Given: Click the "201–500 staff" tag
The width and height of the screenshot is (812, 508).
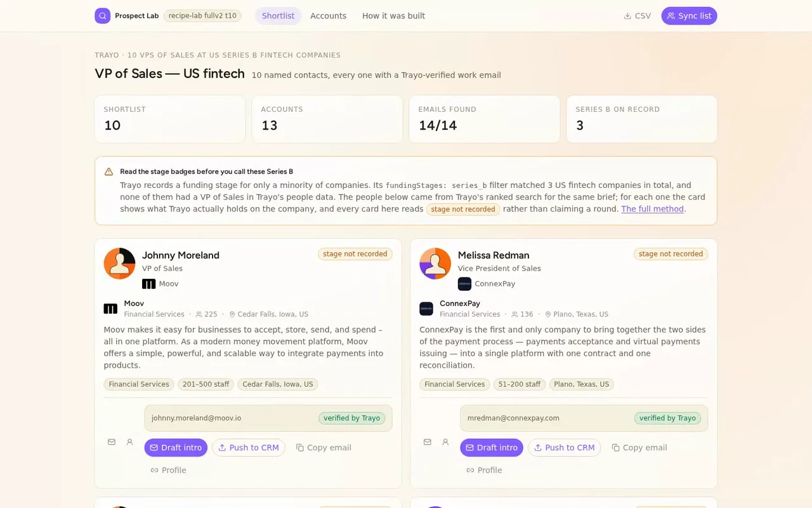Looking at the screenshot, I should pos(206,384).
